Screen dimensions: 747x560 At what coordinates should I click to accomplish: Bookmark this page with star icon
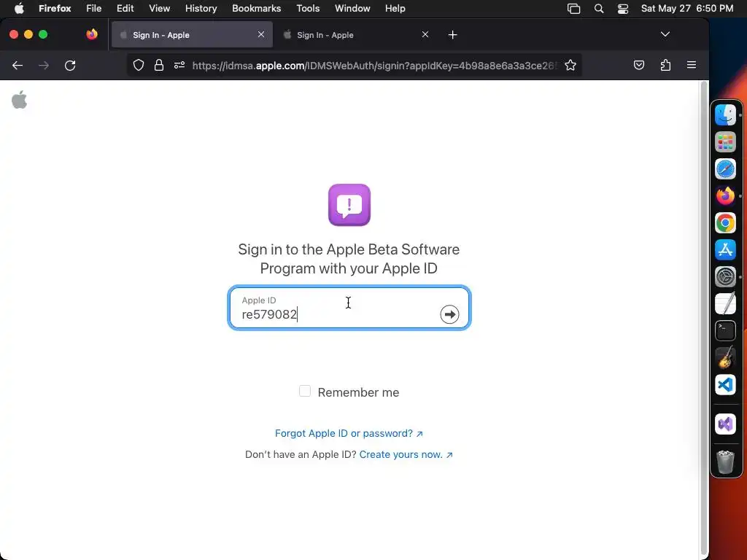click(570, 65)
